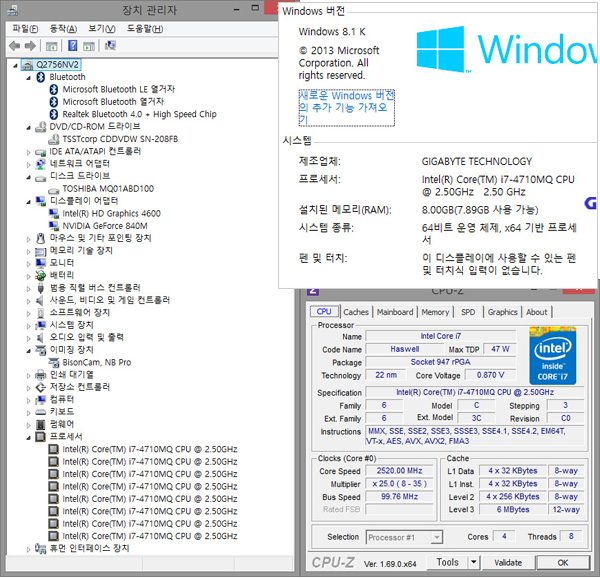Select the Bluetooth category icon
Image resolution: width=600 pixels, height=579 pixels.
pos(41,77)
